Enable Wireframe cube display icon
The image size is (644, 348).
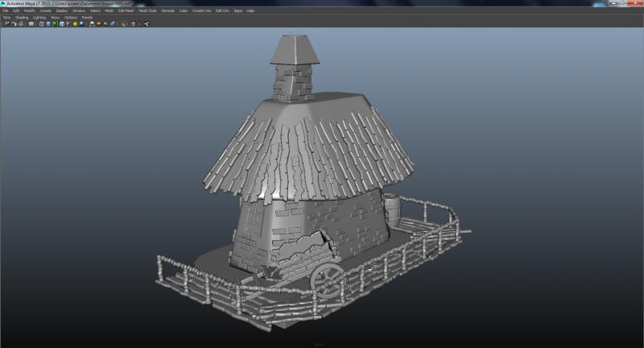pyautogui.click(x=42, y=24)
